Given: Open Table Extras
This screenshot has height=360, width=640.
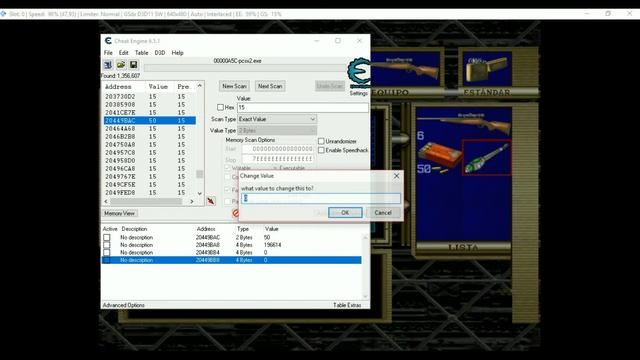Looking at the screenshot, I should 347,305.
